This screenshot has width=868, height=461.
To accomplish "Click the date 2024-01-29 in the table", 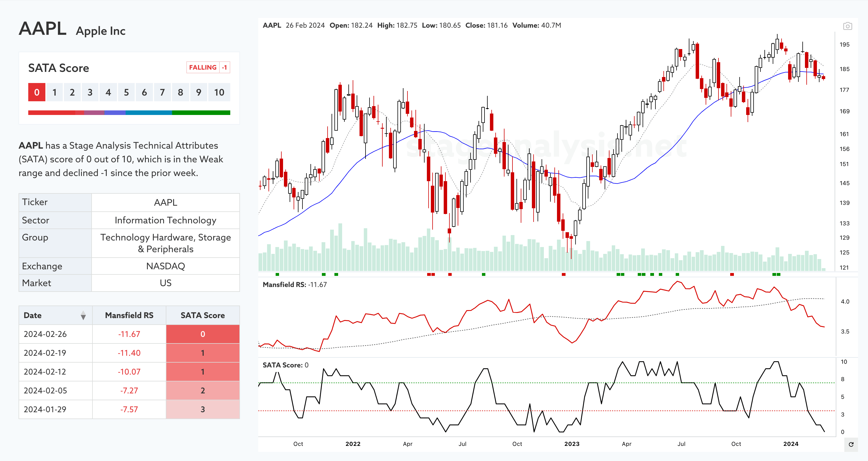I will [x=45, y=409].
